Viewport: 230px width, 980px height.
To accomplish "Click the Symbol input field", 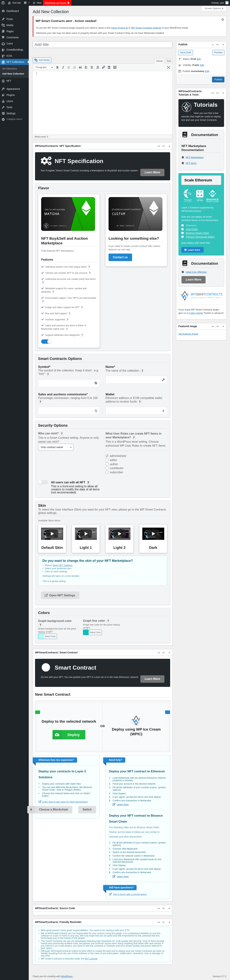I will coord(69,383).
